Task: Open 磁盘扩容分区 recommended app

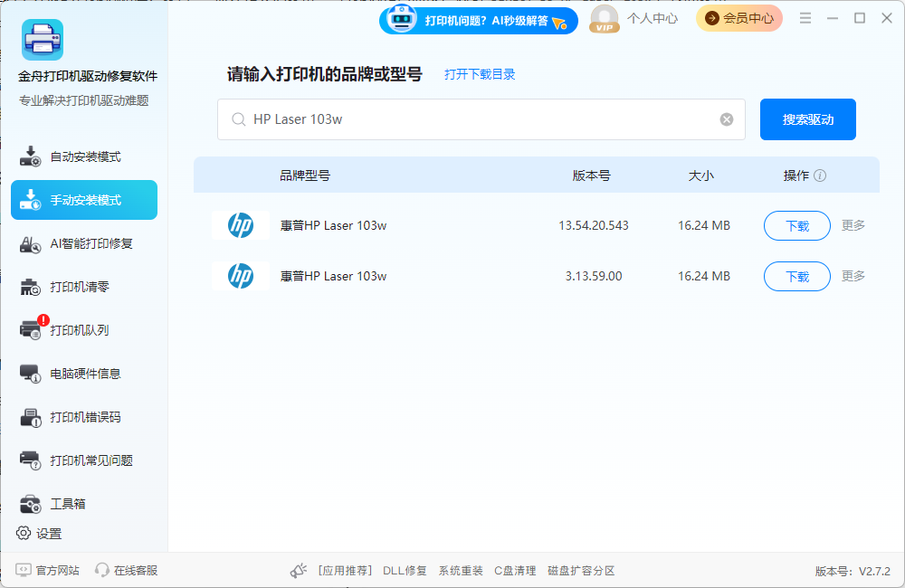Action: [x=581, y=571]
